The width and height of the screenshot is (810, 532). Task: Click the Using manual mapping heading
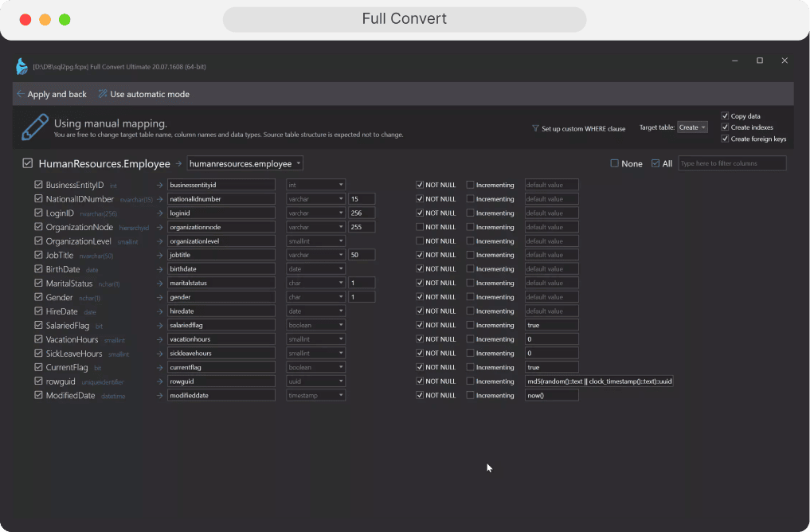coord(111,123)
